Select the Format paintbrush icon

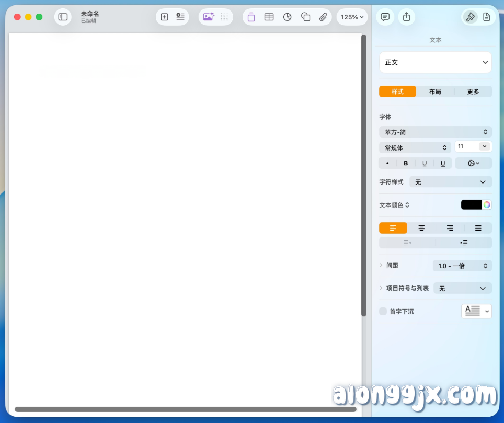point(470,17)
